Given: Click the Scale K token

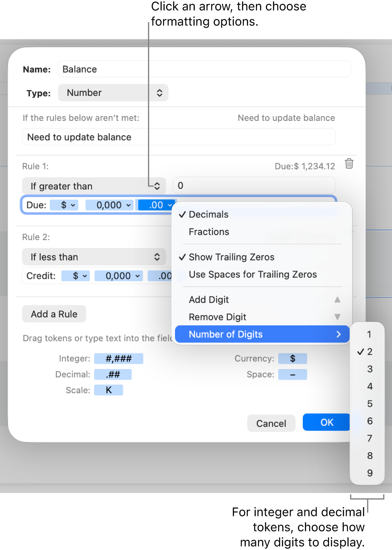Looking at the screenshot, I should coord(108,390).
